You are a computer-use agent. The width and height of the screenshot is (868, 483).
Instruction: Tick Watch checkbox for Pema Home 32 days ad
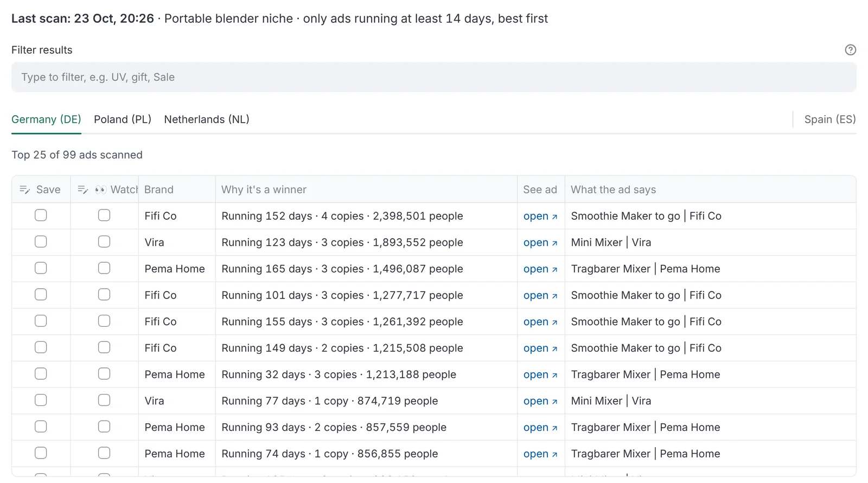click(104, 374)
